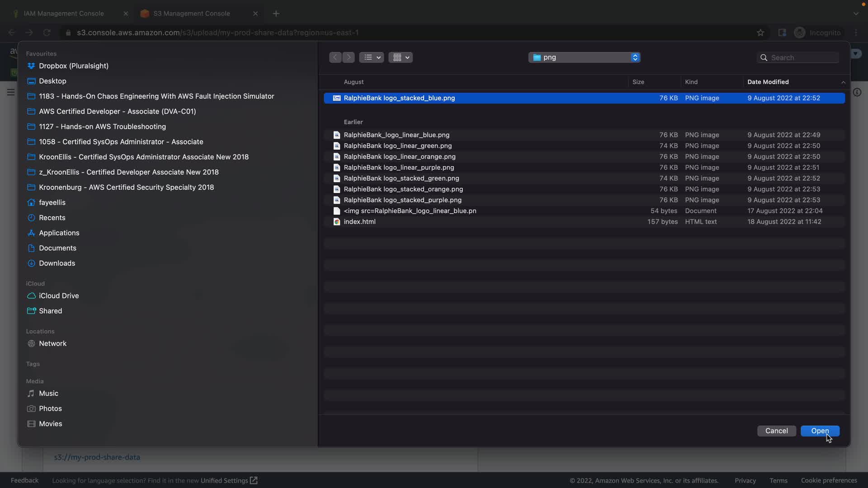Select the Downloads sidebar folder
The width and height of the screenshot is (868, 488).
pyautogui.click(x=57, y=263)
